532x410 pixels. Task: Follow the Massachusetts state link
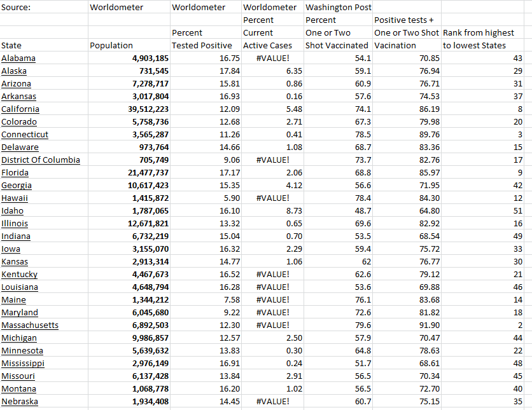pos(30,325)
